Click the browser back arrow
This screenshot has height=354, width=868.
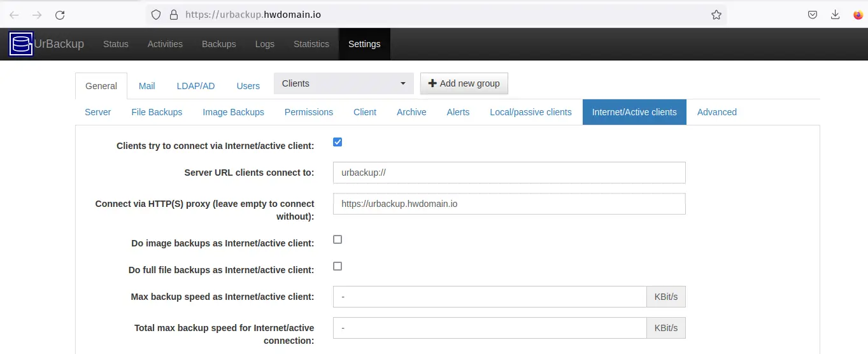point(14,15)
